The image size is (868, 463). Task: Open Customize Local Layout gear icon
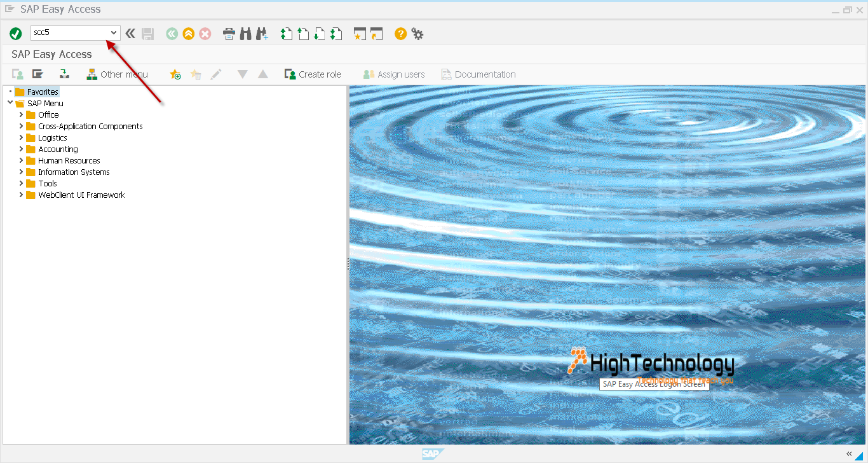[417, 34]
